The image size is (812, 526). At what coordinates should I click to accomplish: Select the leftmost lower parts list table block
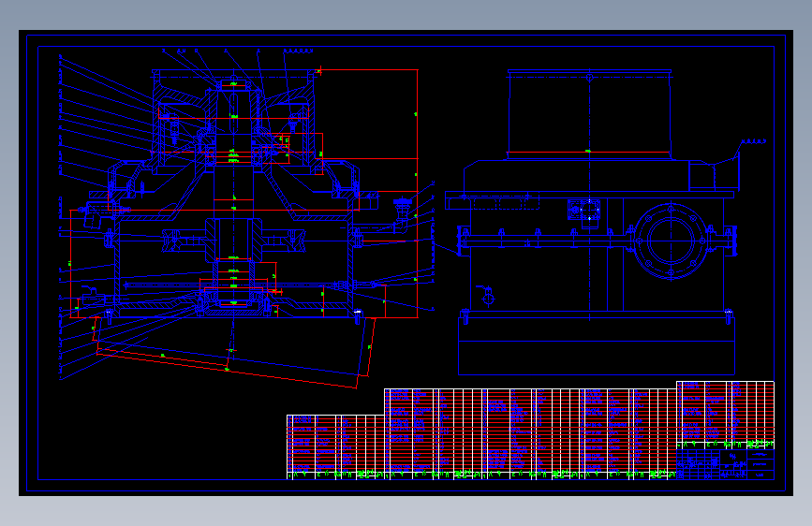pyautogui.click(x=335, y=446)
